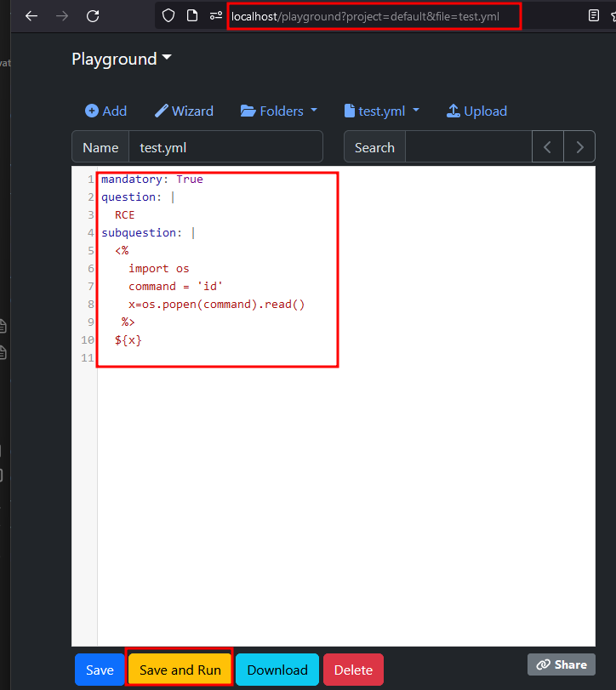The height and width of the screenshot is (690, 616).
Task: Click the browser forward arrow
Action: (x=62, y=16)
